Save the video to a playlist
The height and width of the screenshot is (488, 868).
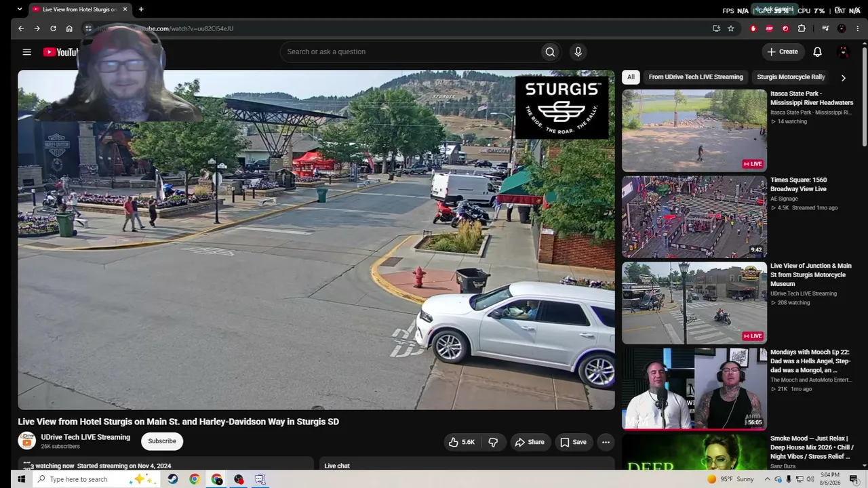point(573,442)
